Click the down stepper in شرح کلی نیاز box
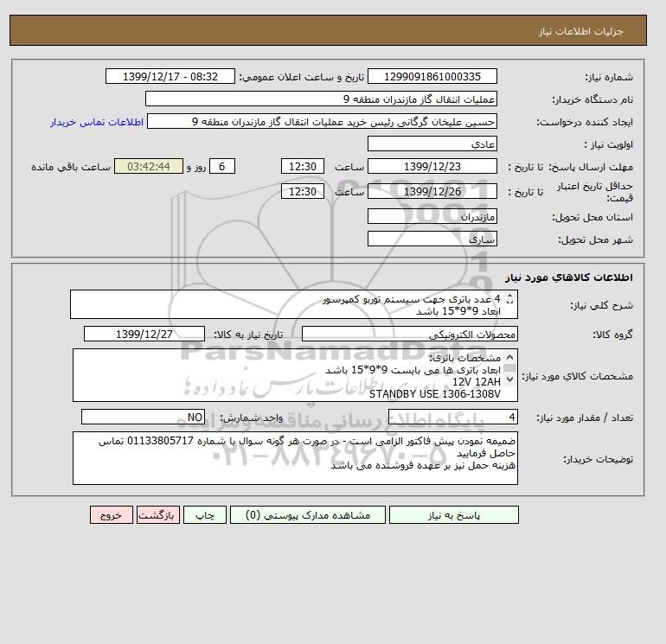The height and width of the screenshot is (644, 666). point(509,302)
